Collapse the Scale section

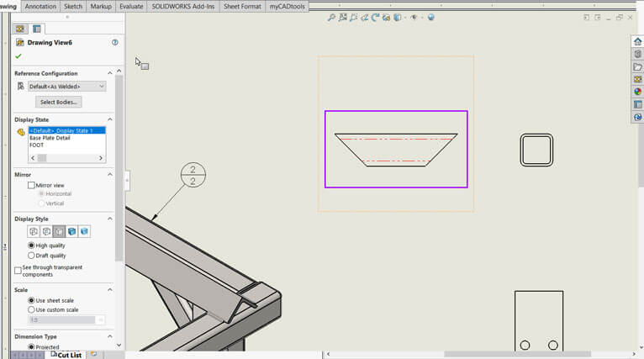tap(109, 289)
